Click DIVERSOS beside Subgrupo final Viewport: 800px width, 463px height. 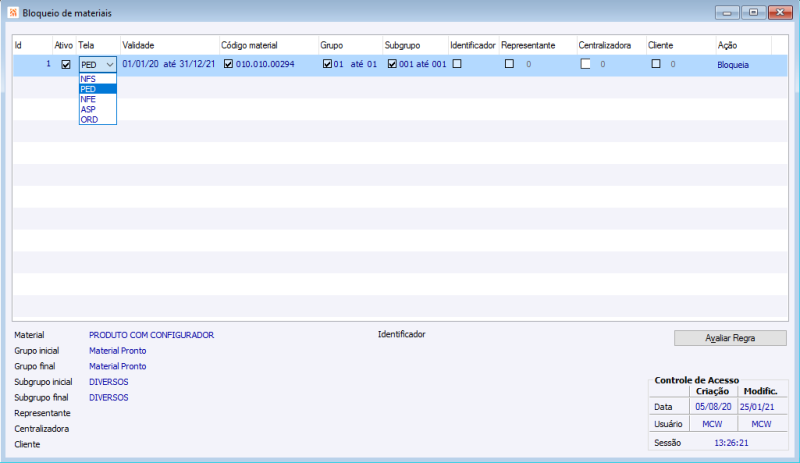click(109, 397)
